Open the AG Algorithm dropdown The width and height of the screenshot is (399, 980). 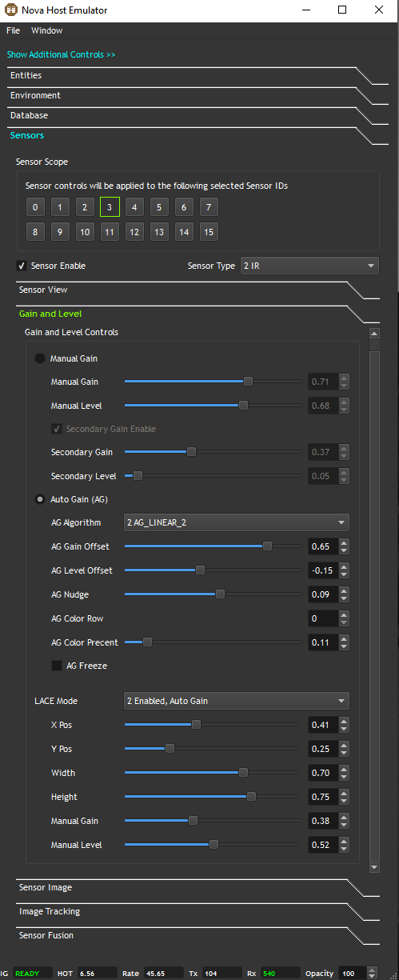tap(236, 522)
